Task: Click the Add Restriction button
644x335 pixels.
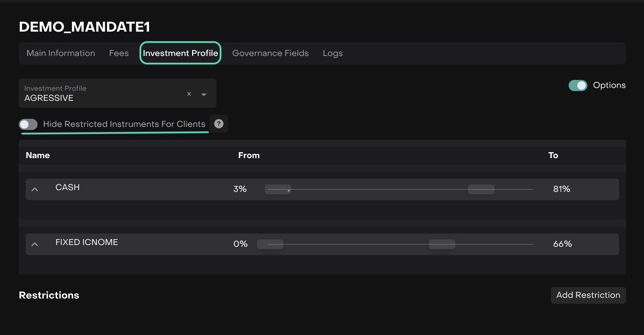Action: (588, 295)
